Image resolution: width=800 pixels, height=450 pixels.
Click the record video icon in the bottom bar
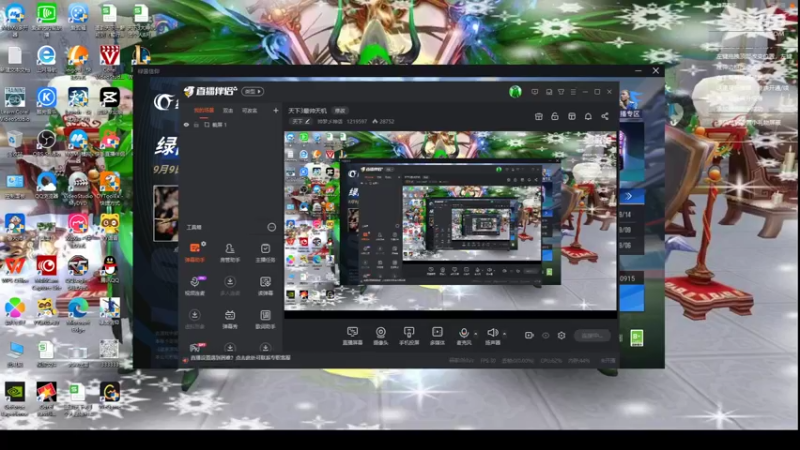point(529,335)
